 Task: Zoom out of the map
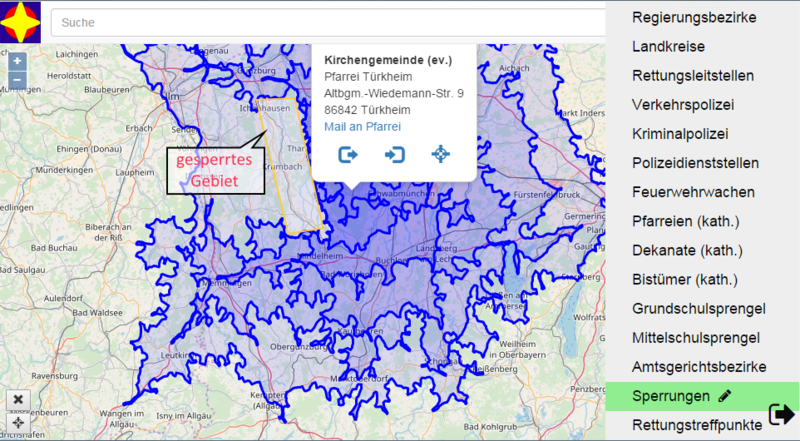[17, 78]
